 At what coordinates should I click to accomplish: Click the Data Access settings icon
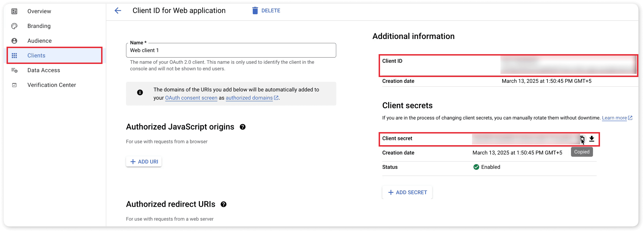tap(15, 70)
